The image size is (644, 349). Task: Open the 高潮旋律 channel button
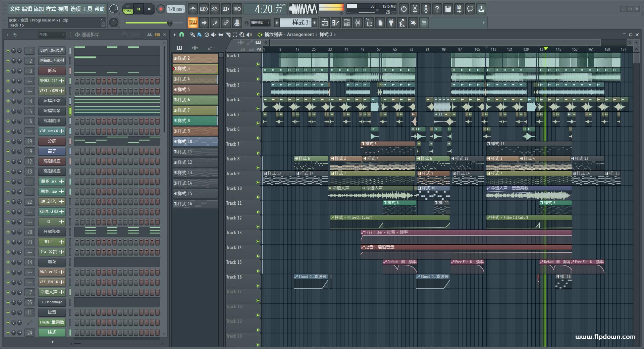point(52,121)
